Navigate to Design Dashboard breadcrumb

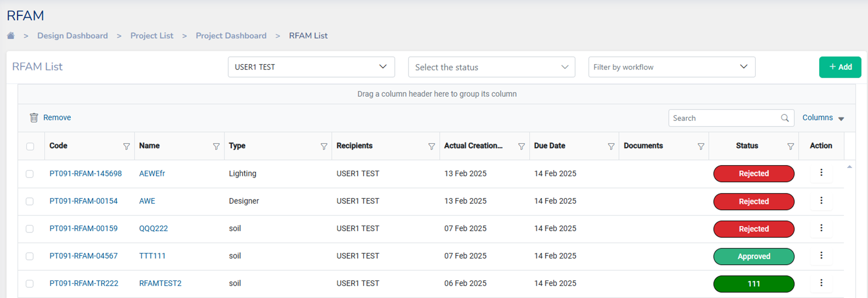[73, 36]
